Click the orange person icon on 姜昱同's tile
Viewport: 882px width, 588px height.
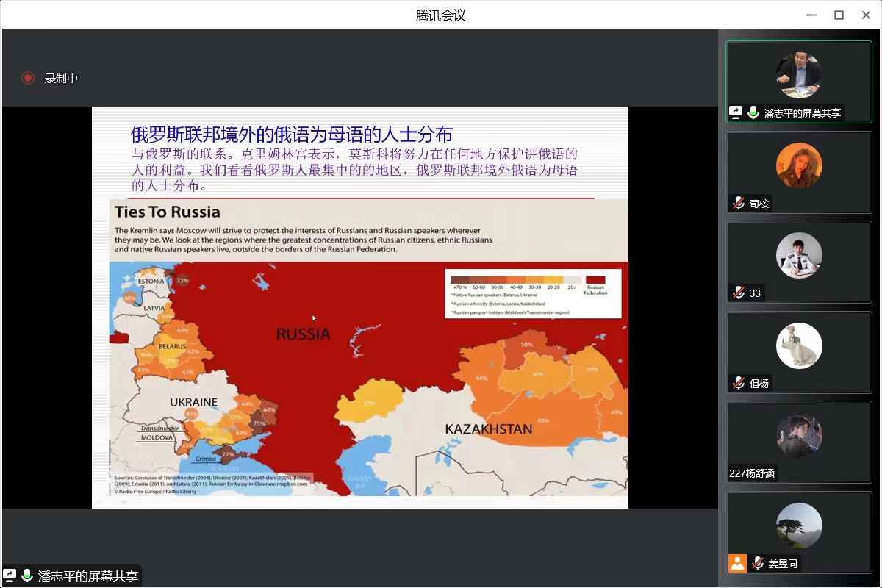[x=737, y=563]
